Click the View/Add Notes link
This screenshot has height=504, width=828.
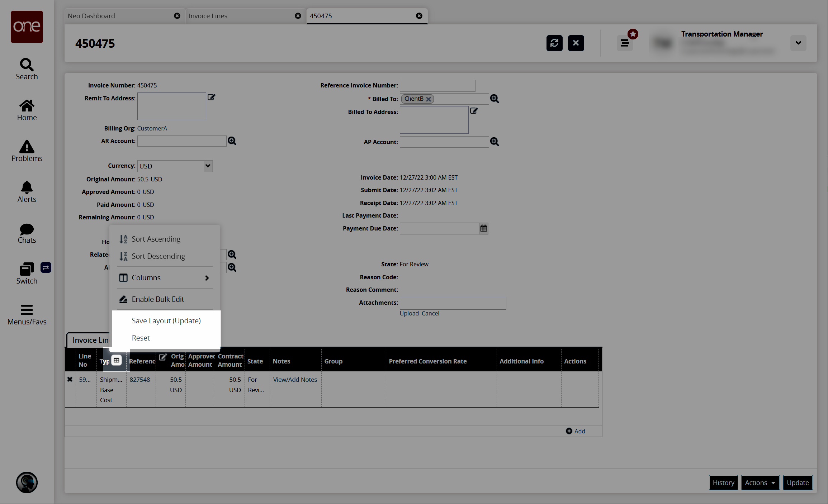(x=295, y=379)
